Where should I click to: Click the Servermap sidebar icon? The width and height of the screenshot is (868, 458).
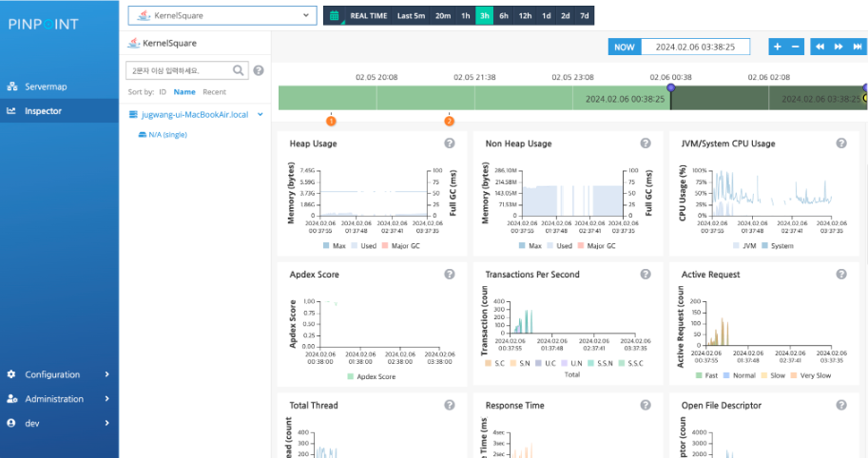click(12, 86)
